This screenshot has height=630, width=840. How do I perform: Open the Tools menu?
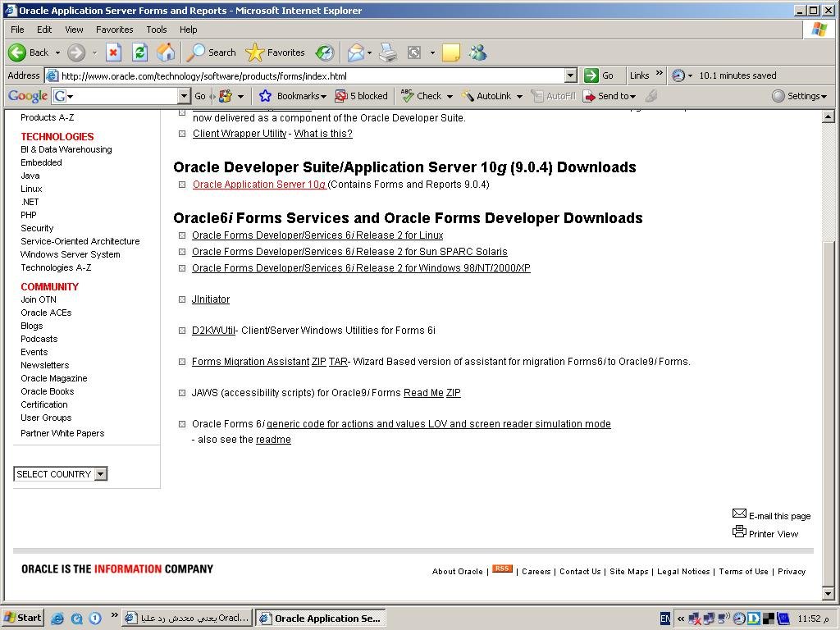point(157,30)
